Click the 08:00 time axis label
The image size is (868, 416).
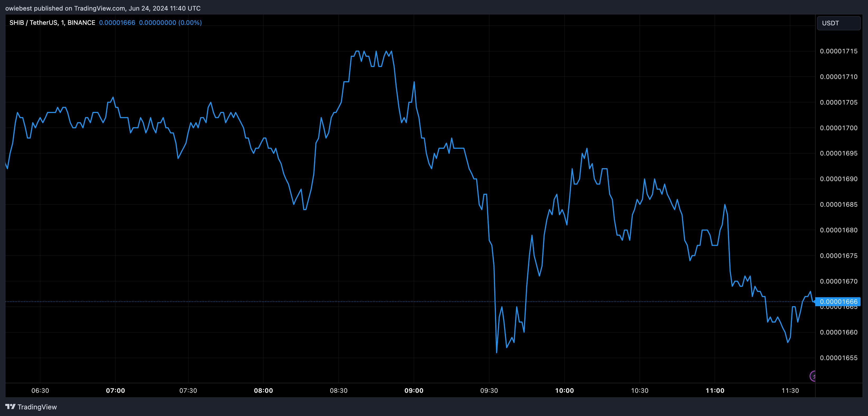[x=263, y=390]
